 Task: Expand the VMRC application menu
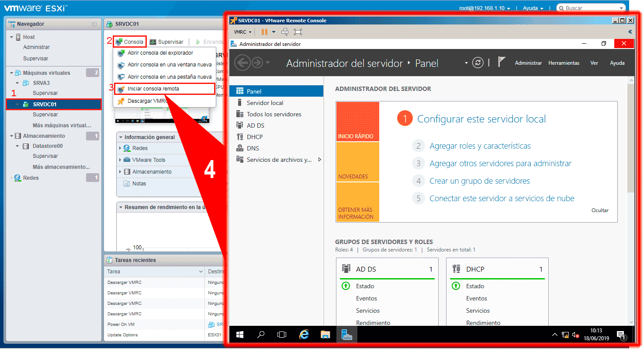click(241, 31)
